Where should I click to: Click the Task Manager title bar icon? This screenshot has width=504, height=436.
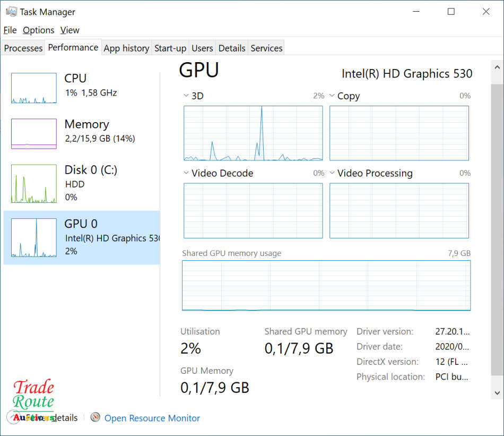tap(11, 11)
